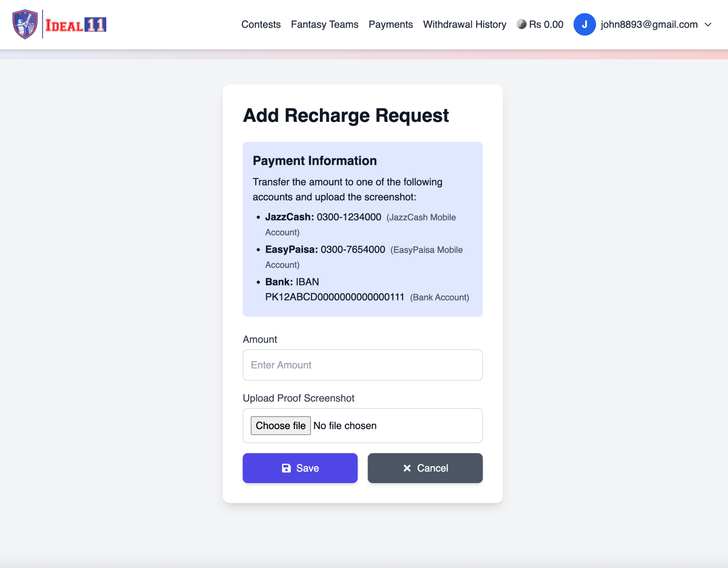The image size is (728, 568).
Task: Click the EasyPaisa number 0300-7654000
Action: (x=353, y=249)
